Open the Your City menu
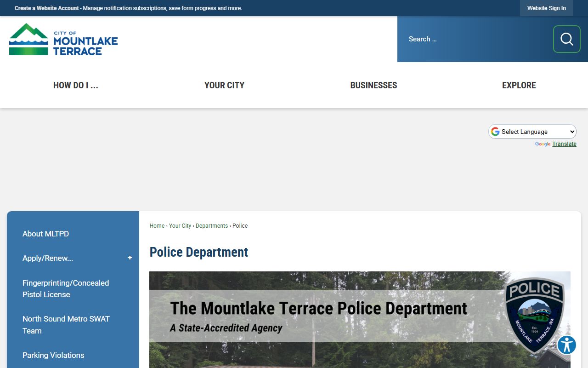 224,85
